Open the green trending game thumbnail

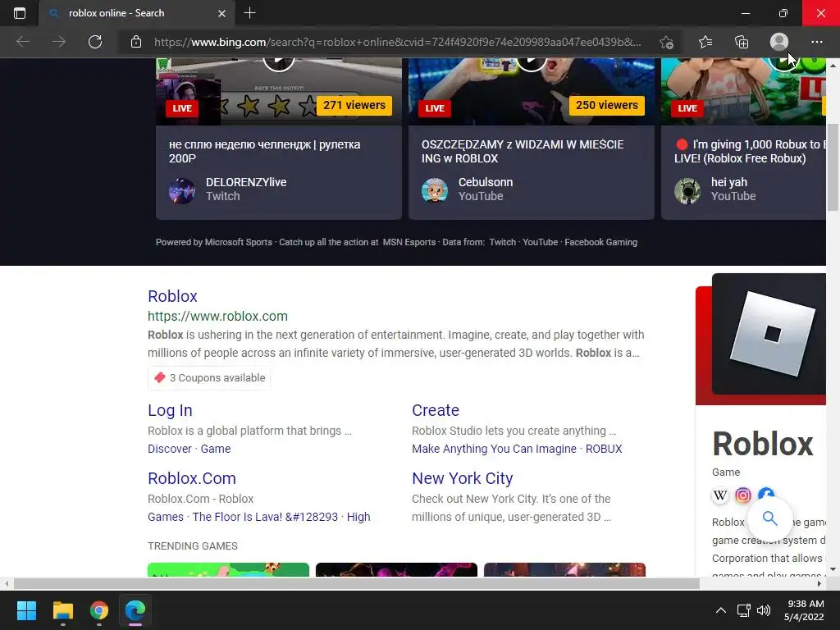coord(228,569)
